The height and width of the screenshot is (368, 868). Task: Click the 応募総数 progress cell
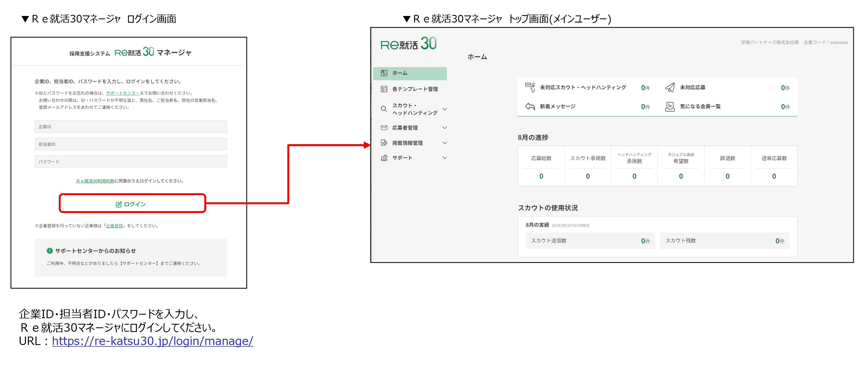[x=541, y=166]
